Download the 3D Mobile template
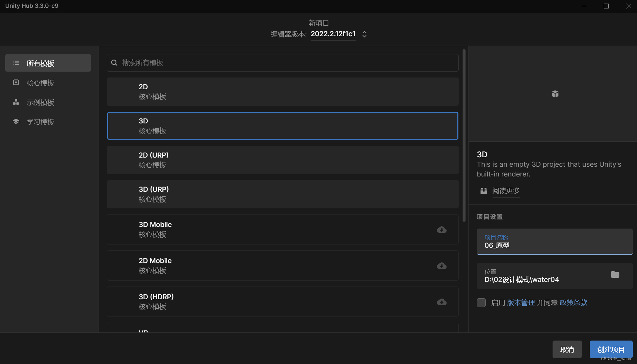Image resolution: width=637 pixels, height=364 pixels. click(x=442, y=230)
